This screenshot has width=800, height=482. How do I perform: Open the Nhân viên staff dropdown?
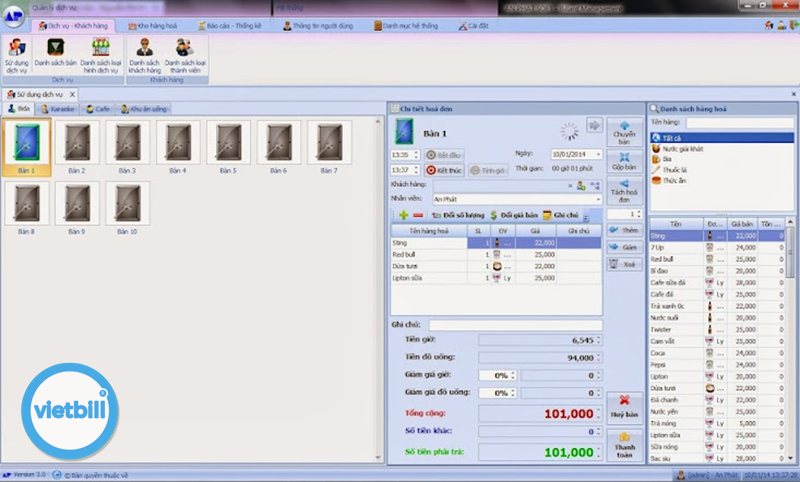pyautogui.click(x=597, y=200)
